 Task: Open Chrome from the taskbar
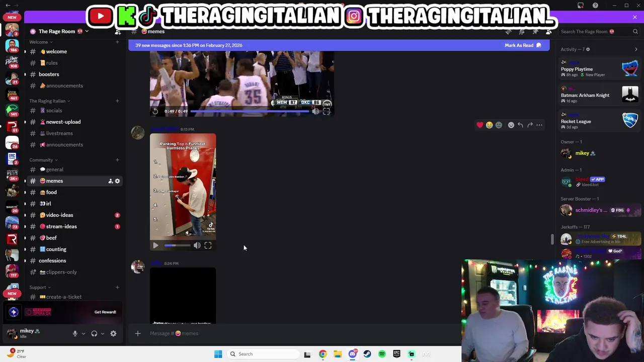tap(323, 354)
